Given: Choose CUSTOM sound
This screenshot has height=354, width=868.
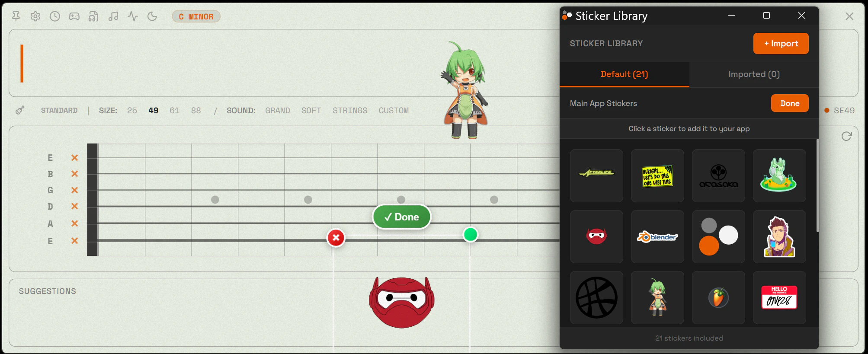Looking at the screenshot, I should coord(394,110).
